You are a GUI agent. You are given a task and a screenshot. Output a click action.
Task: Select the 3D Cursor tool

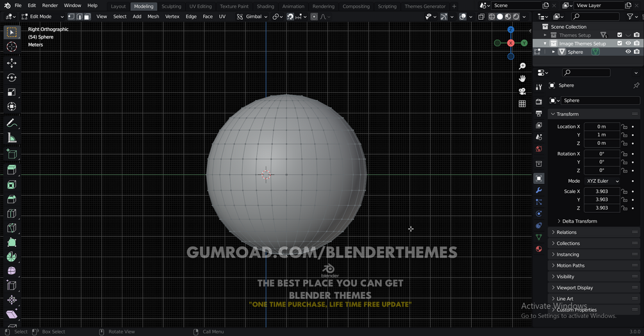pyautogui.click(x=12, y=46)
